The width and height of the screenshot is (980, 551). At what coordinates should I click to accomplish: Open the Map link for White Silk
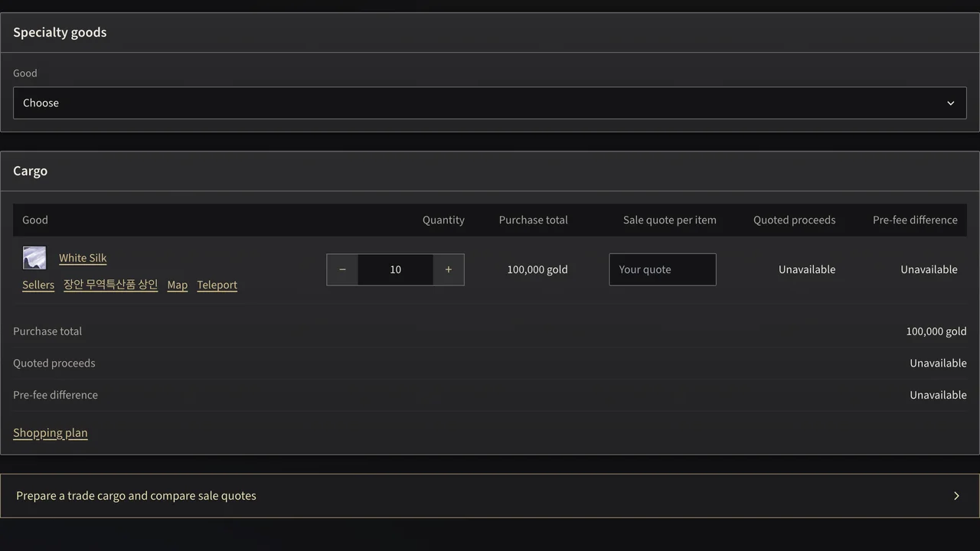point(178,285)
